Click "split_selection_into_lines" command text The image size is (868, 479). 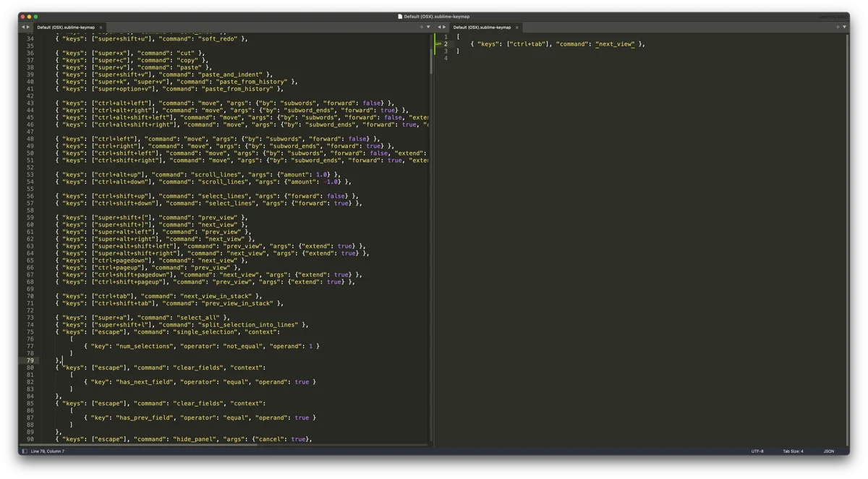tap(247, 325)
